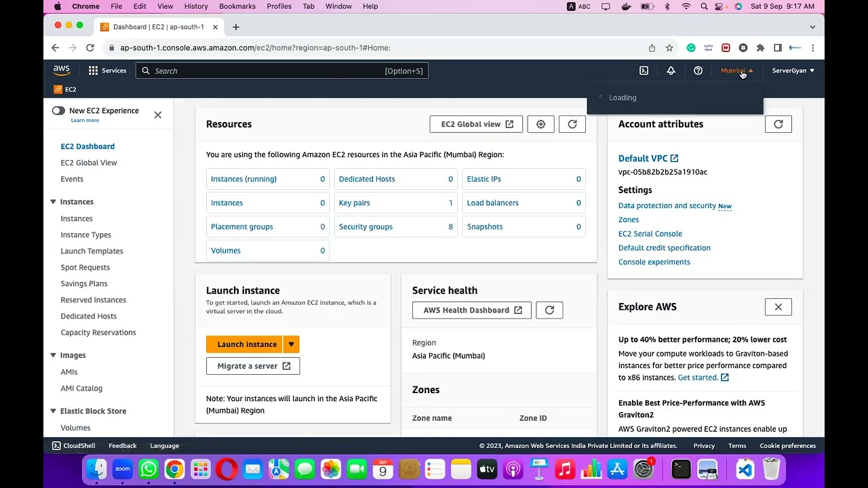Refresh the Resources panel
This screenshot has width=868, height=488.
click(572, 124)
